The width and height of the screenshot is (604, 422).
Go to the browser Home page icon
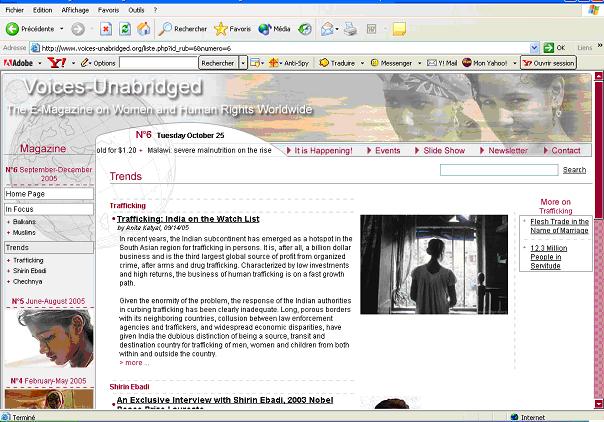[x=144, y=29]
